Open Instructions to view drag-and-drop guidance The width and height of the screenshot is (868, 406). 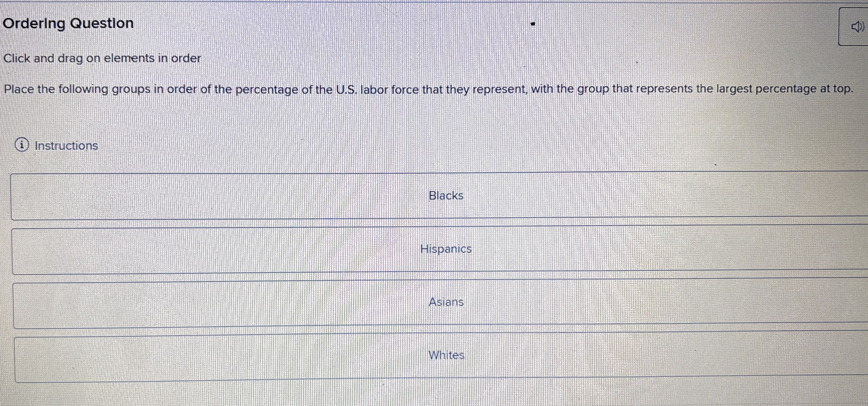(66, 146)
